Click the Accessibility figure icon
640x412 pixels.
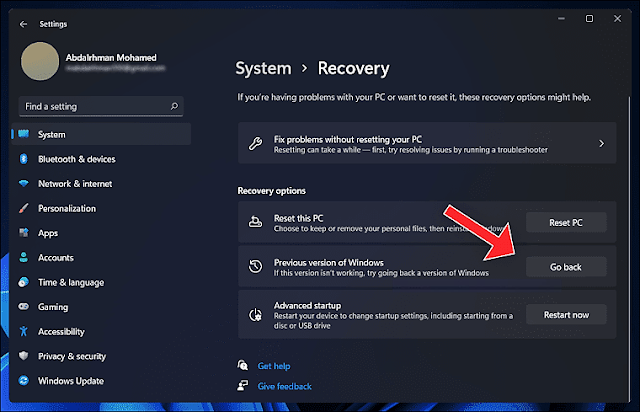coord(24,331)
